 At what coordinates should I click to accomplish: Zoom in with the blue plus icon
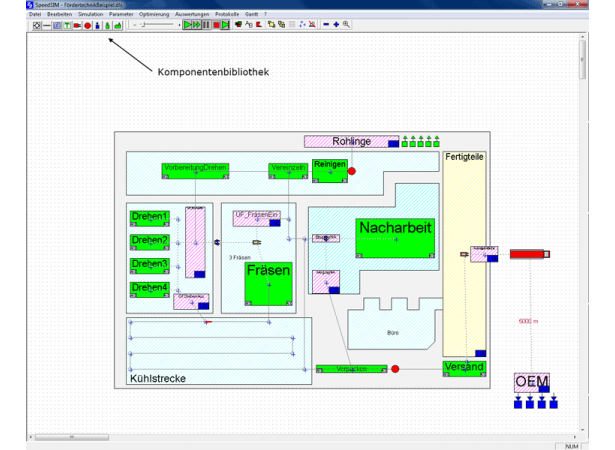[336, 24]
